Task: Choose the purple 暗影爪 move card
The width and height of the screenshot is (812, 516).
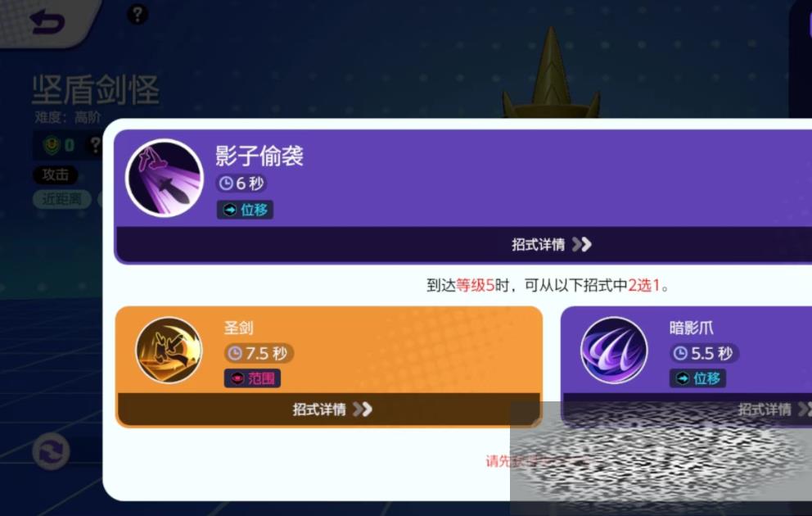Action: pos(686,367)
